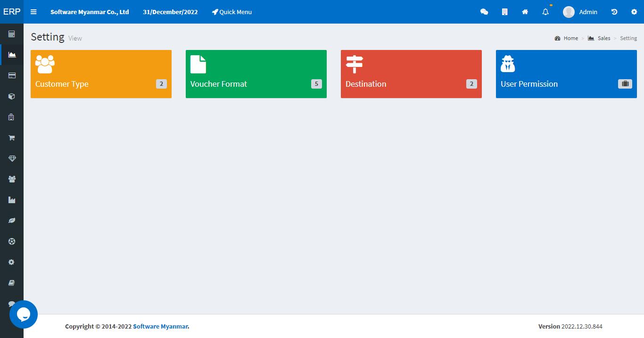The image size is (644, 338).
Task: Select the Sales area-chart sidebar icon
Action: (12, 55)
